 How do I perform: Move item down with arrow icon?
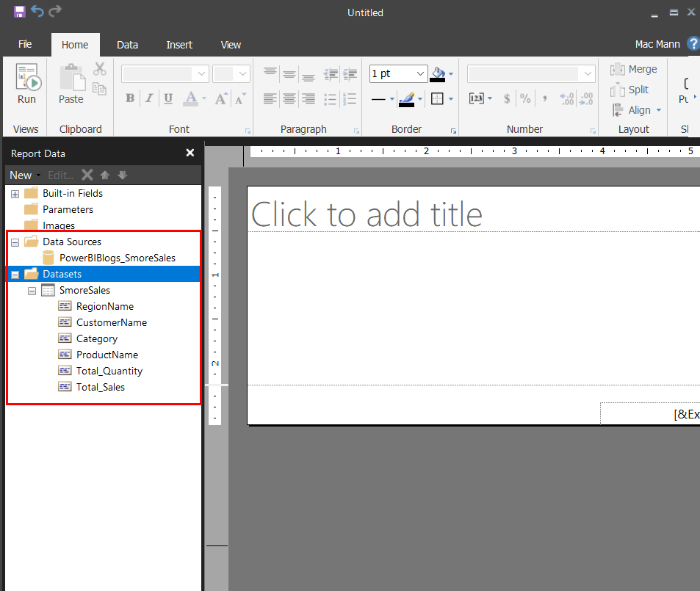[x=123, y=175]
